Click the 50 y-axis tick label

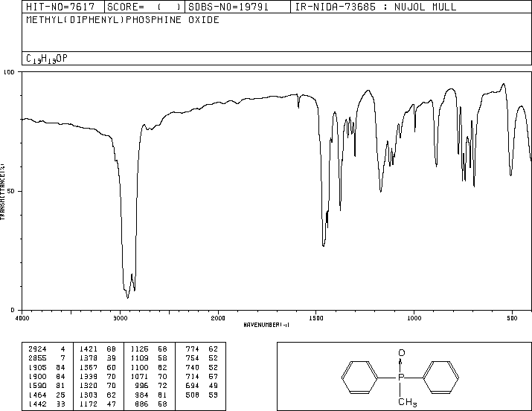click(11, 191)
